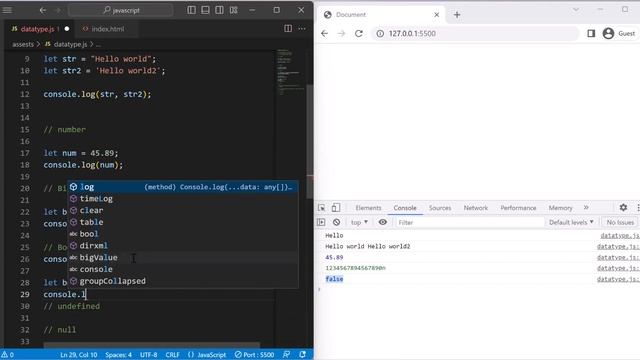The height and width of the screenshot is (360, 640).
Task: Select timeLog suggestion in autocomplete list
Action: (183, 199)
